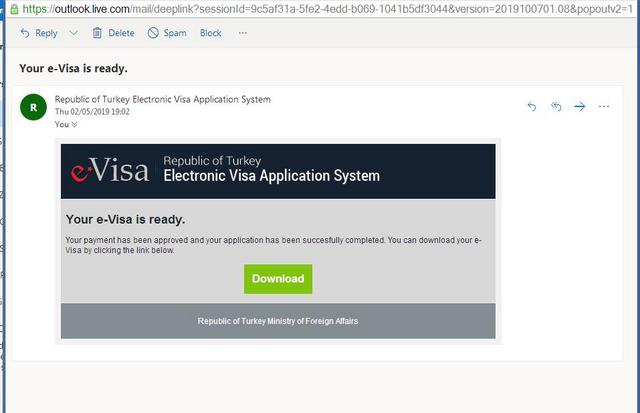This screenshot has height=413, width=640.
Task: Click the 'Your payment has been approved' paragraph
Action: pos(273,245)
